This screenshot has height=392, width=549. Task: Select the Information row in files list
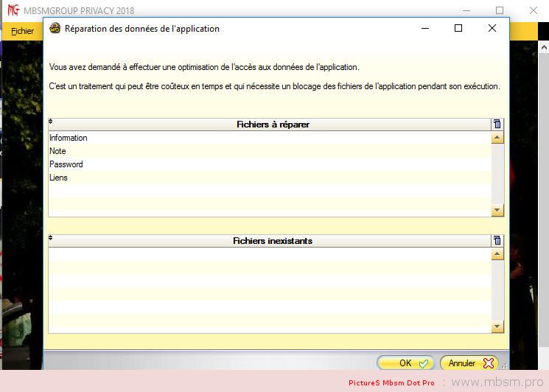click(x=69, y=138)
